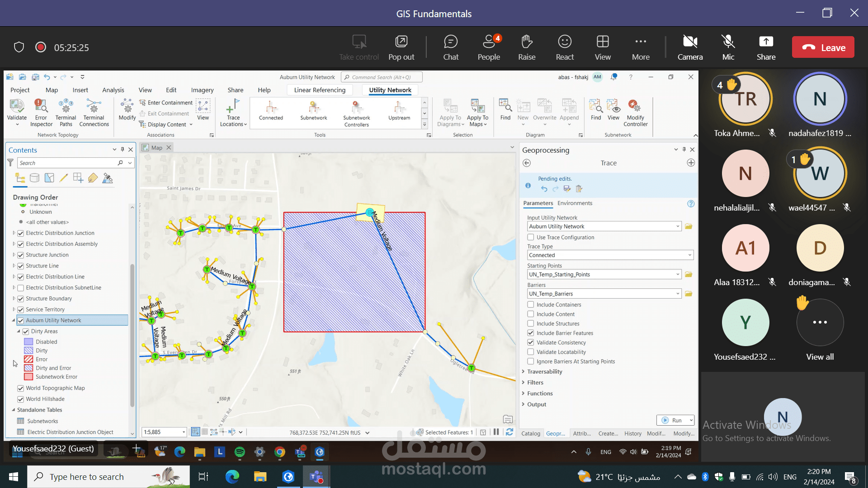
Task: Raise hand in the meeting
Action: click(527, 47)
